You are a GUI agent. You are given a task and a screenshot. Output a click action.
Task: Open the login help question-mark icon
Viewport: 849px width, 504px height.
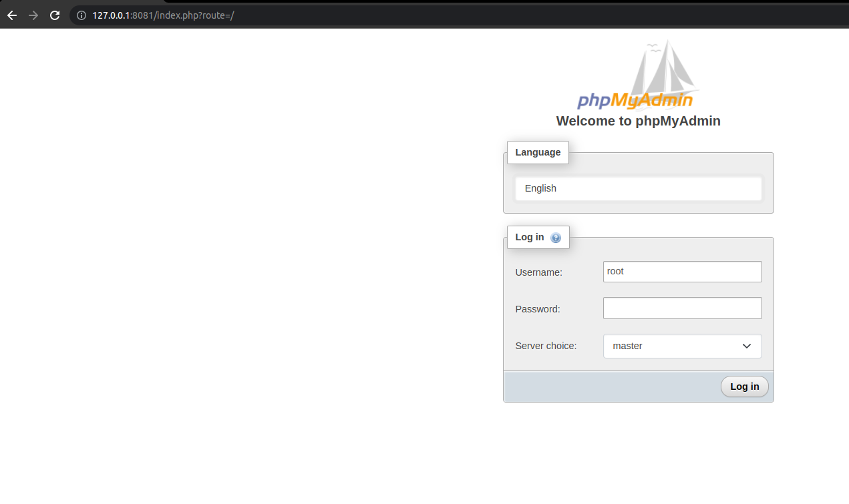tap(556, 238)
